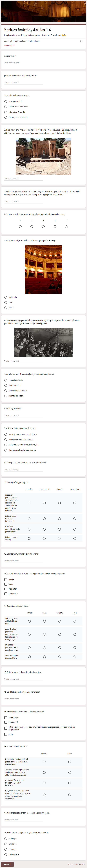Click the cloud save status icon
This screenshot has height=868, width=87.
point(81,41)
